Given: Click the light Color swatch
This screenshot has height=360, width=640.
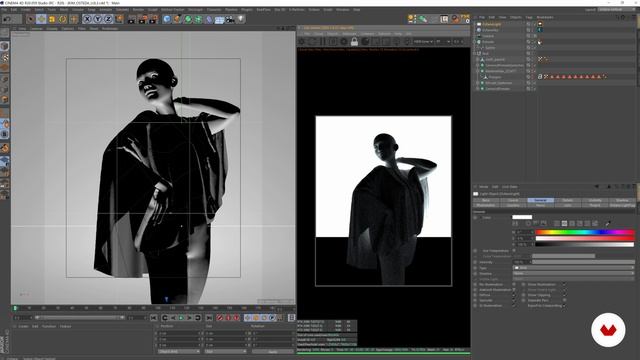Looking at the screenshot, I should [x=522, y=217].
